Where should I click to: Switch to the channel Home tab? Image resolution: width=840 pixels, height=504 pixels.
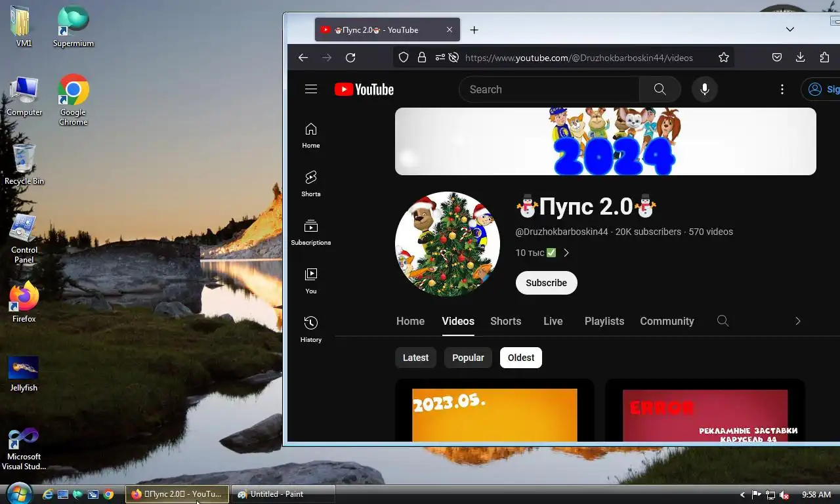tap(410, 321)
